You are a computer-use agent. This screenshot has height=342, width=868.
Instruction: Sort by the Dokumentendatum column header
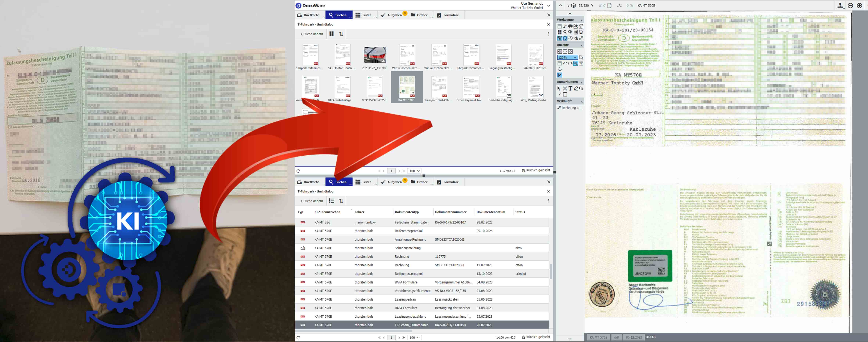coord(491,212)
